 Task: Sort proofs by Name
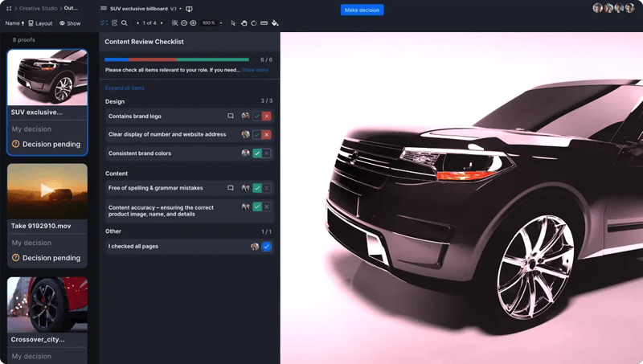(14, 23)
